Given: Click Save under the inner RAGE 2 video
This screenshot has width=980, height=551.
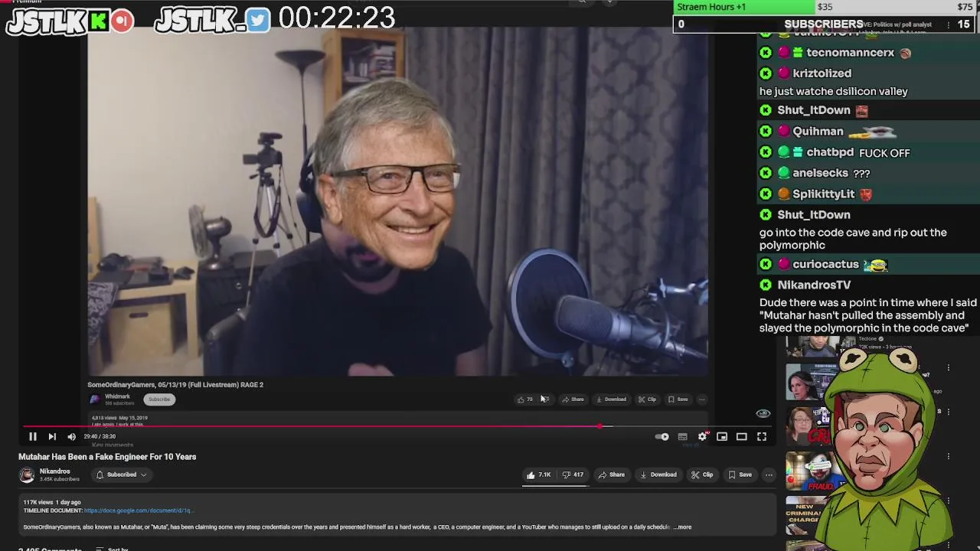Looking at the screenshot, I should [x=678, y=399].
